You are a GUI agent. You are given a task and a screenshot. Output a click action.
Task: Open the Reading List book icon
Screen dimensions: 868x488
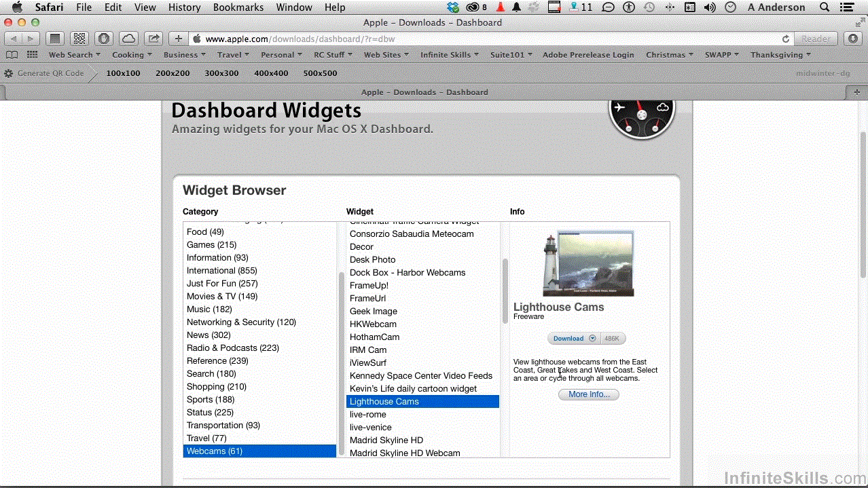pyautogui.click(x=12, y=55)
